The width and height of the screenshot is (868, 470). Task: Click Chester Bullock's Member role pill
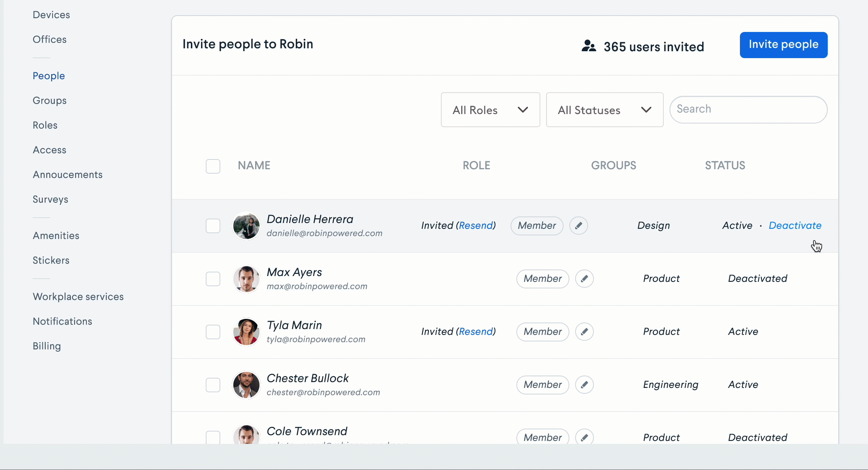click(x=543, y=385)
